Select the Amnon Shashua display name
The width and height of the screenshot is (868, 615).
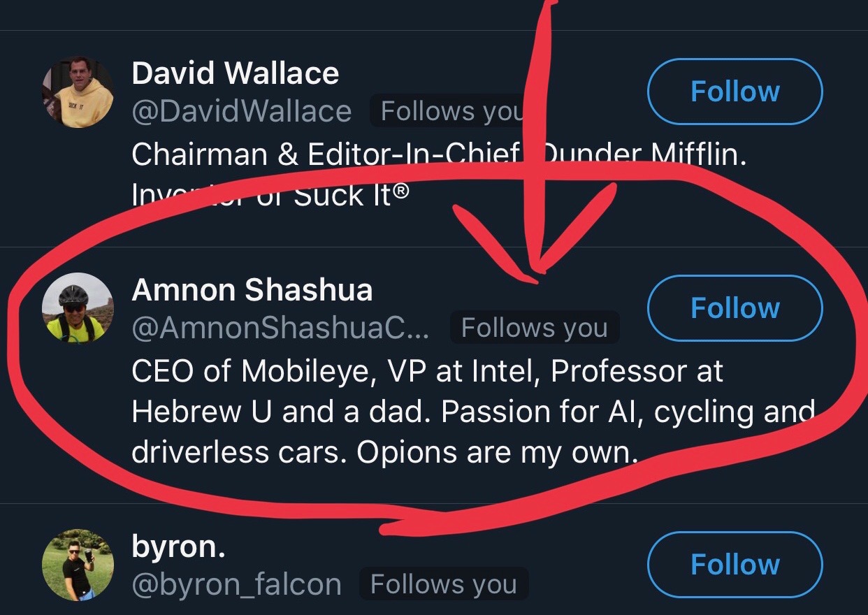click(x=252, y=290)
